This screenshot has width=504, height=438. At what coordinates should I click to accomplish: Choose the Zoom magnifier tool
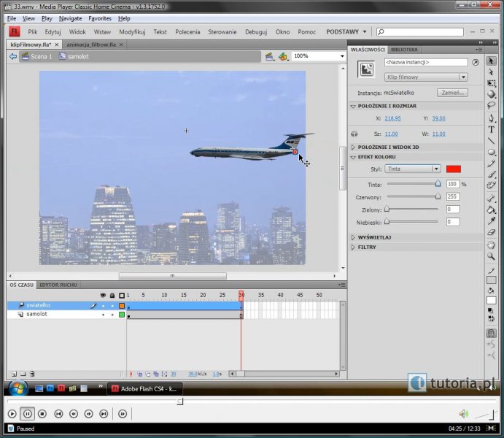pyautogui.click(x=492, y=256)
